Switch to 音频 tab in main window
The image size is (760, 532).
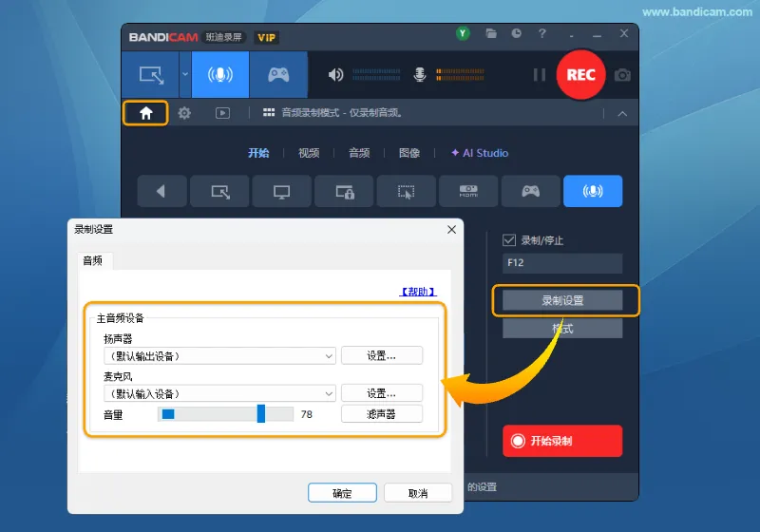359,153
